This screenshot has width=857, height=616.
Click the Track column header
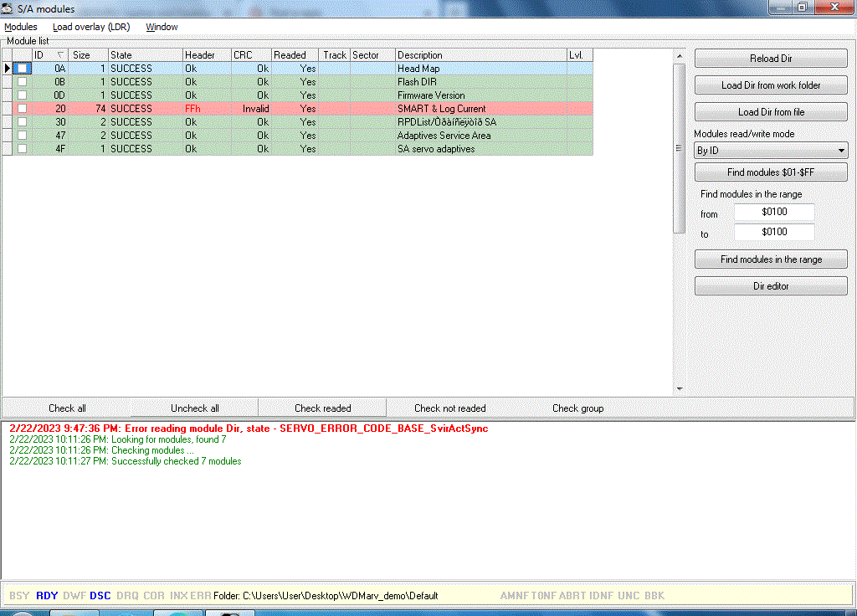[334, 55]
